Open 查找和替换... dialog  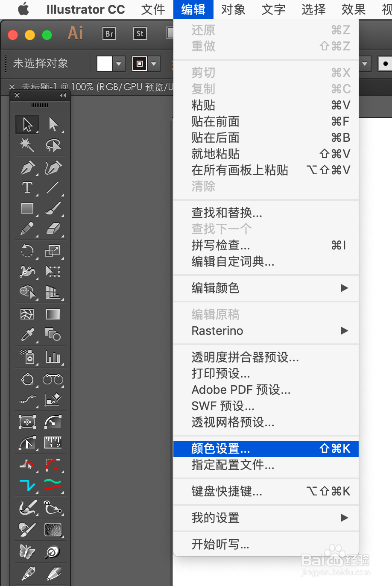click(x=266, y=213)
